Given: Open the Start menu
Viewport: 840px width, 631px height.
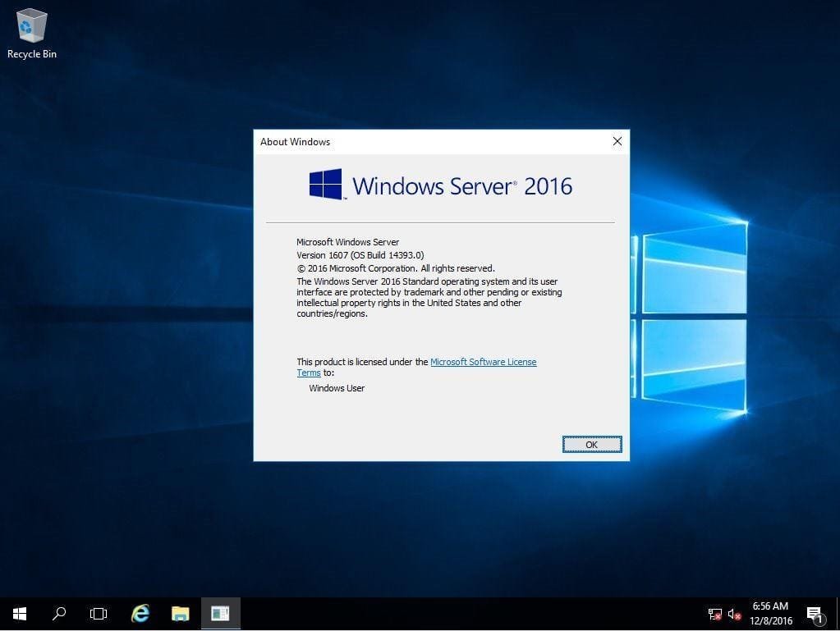Looking at the screenshot, I should point(18,613).
